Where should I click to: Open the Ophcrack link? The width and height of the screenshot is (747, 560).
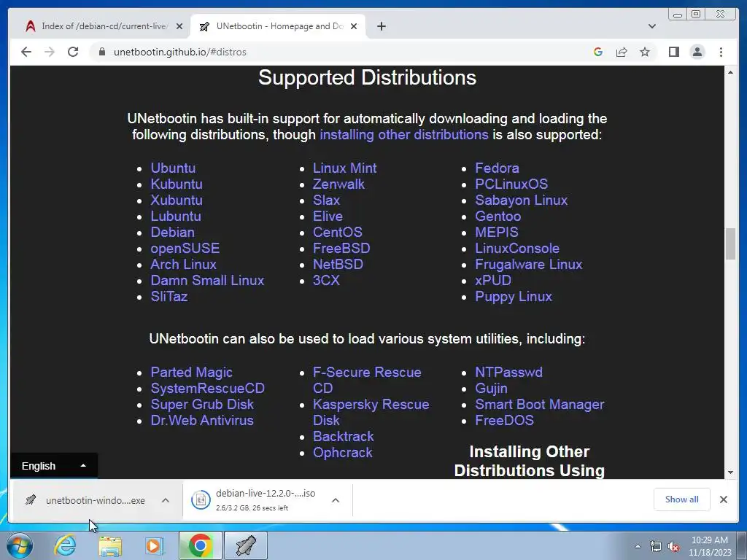(x=343, y=453)
